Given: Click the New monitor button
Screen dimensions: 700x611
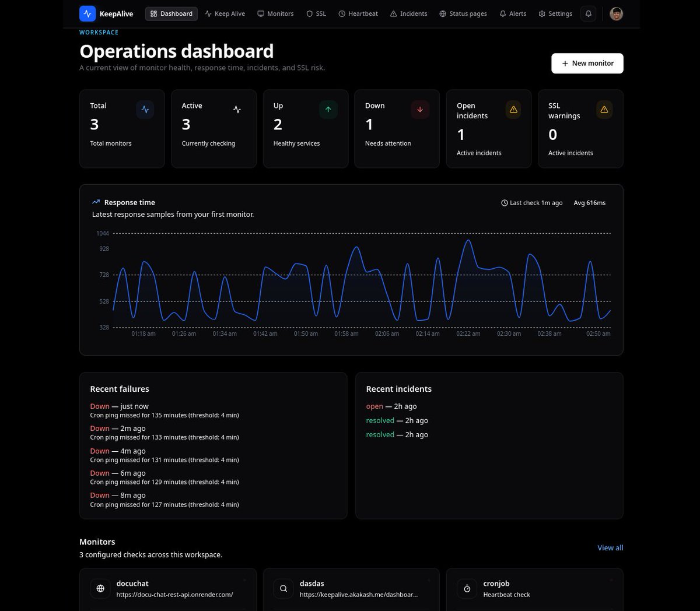Looking at the screenshot, I should (587, 64).
